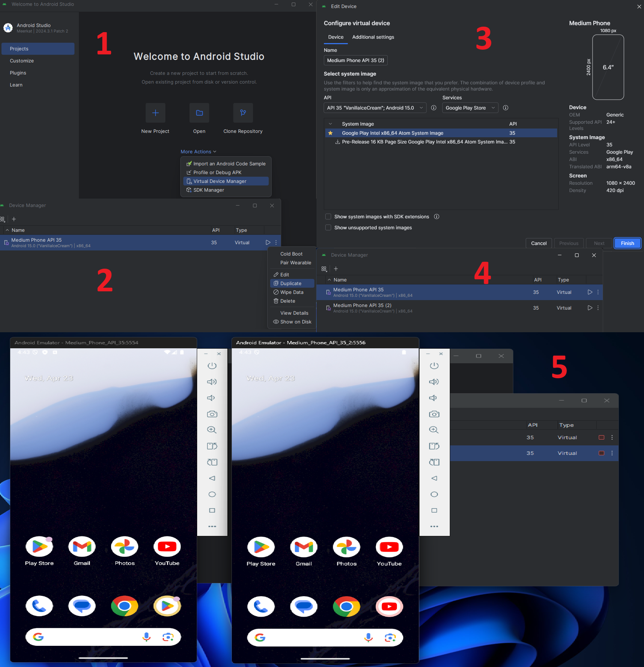Click the Open folder icon
Screen dimensions: 644x667
pyautogui.click(x=199, y=113)
